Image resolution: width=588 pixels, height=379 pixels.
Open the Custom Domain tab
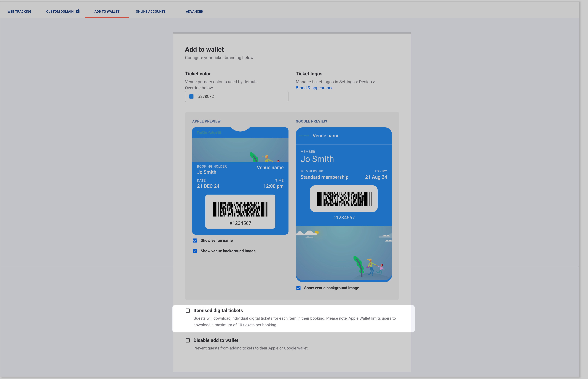click(x=60, y=12)
